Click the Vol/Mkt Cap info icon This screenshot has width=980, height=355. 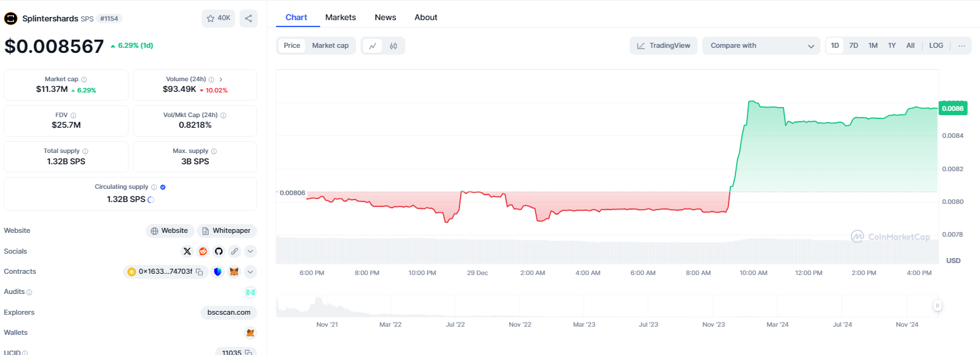pyautogui.click(x=224, y=115)
